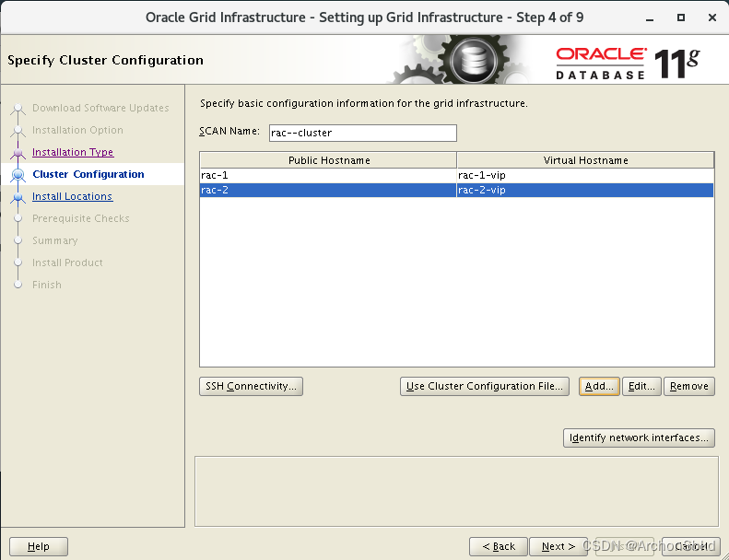Open the Install Locations step link

pyautogui.click(x=72, y=196)
